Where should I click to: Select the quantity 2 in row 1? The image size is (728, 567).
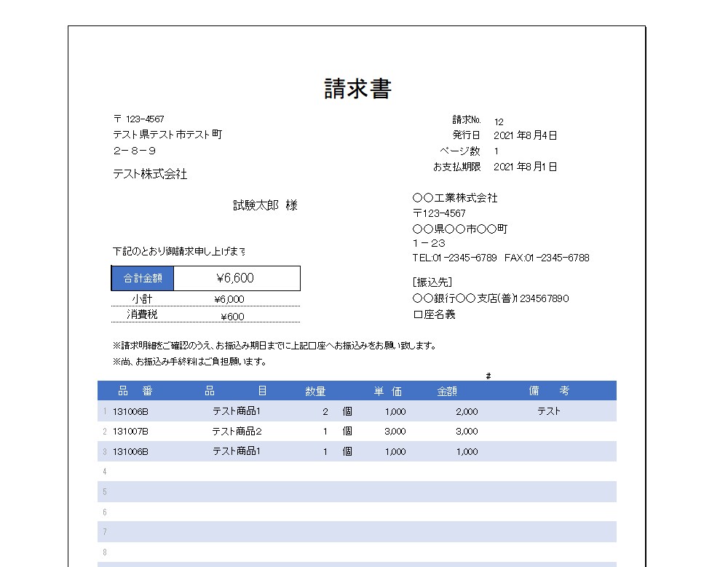325,411
